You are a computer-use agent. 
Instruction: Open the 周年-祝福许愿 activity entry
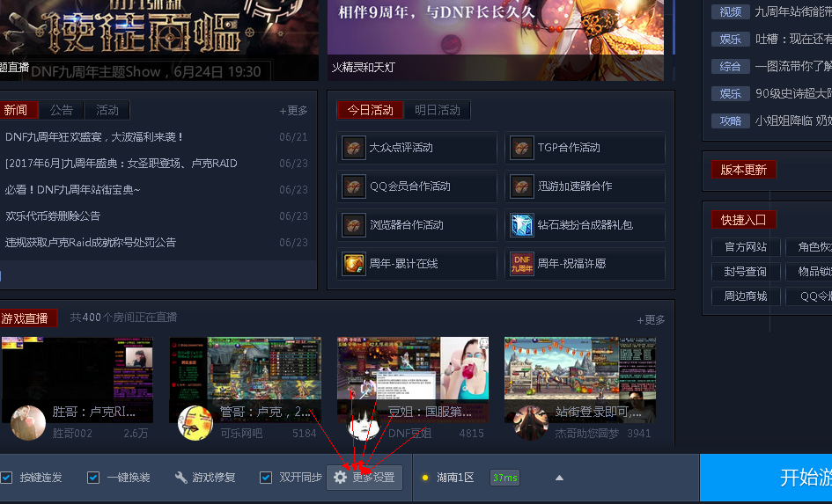pyautogui.click(x=585, y=264)
